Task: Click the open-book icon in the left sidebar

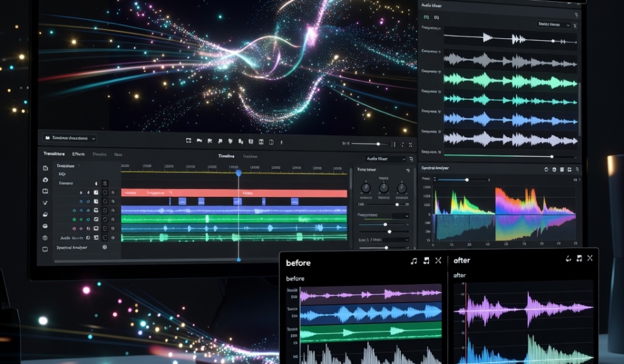Action: 45,191
